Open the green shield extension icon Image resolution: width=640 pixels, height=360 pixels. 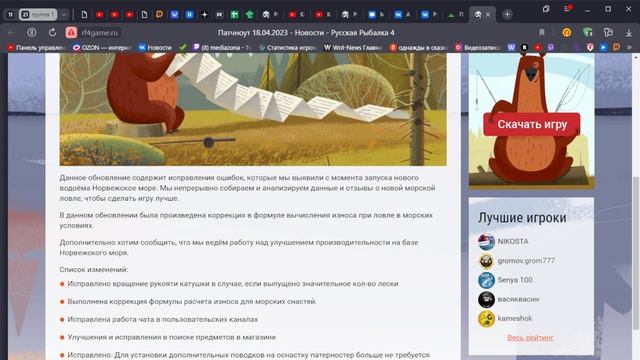click(587, 32)
